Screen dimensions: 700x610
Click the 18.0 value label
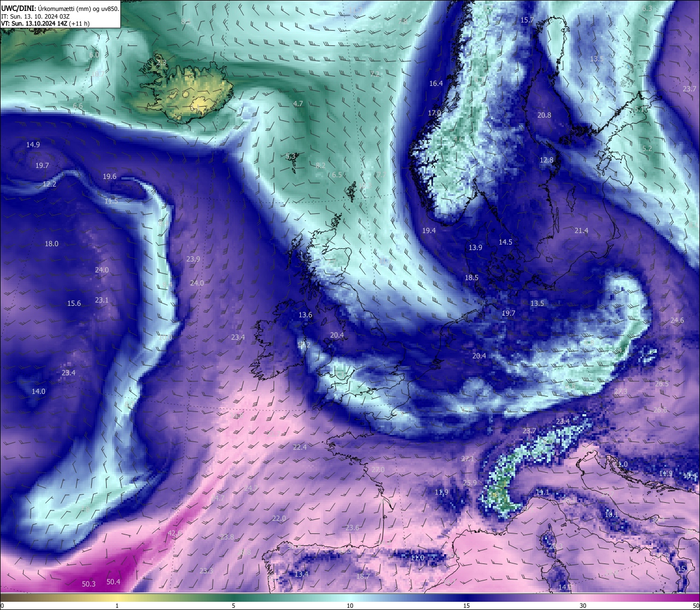click(51, 243)
